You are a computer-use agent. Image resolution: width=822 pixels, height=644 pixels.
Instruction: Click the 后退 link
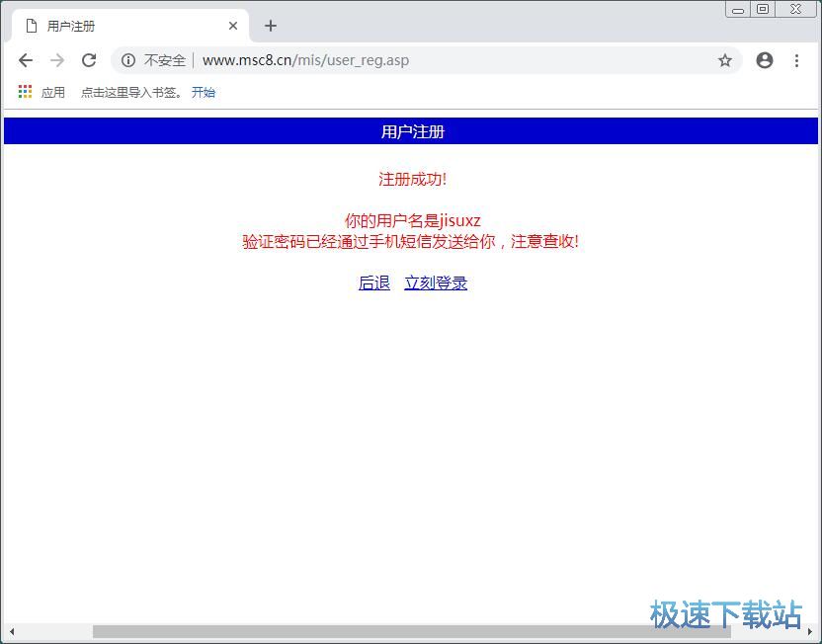click(x=374, y=282)
